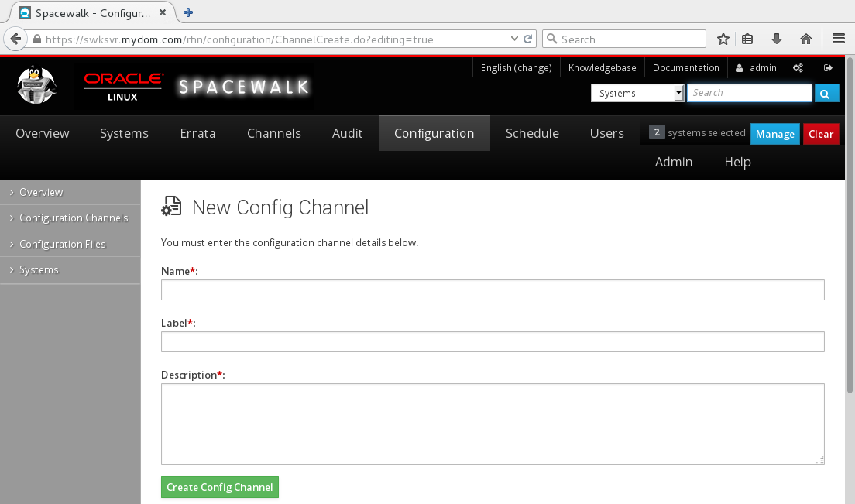Click English (change) language link
Screen dimensions: 855x504
point(516,68)
